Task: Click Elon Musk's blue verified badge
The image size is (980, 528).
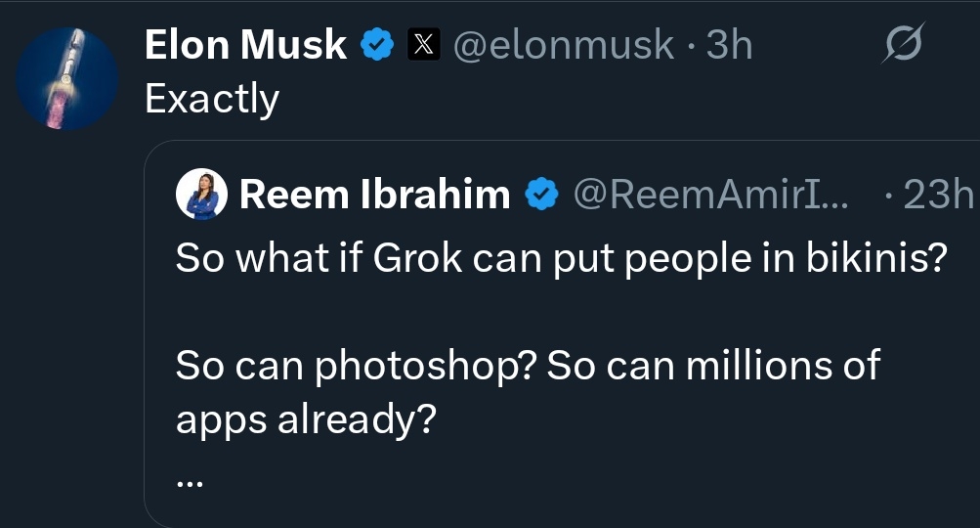Action: 378,45
